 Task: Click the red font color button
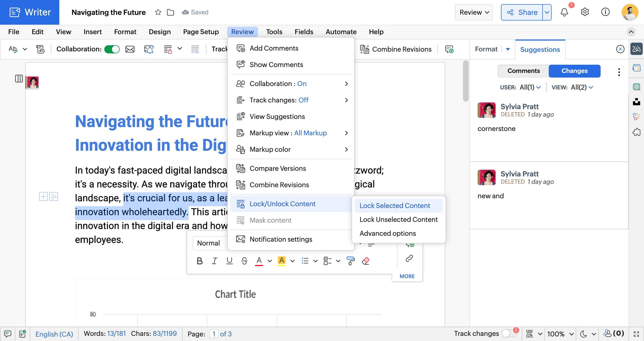pyautogui.click(x=259, y=261)
